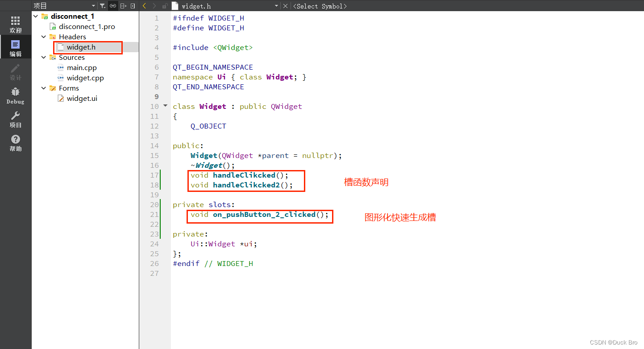Open the Select Symbol dropdown

(x=320, y=6)
